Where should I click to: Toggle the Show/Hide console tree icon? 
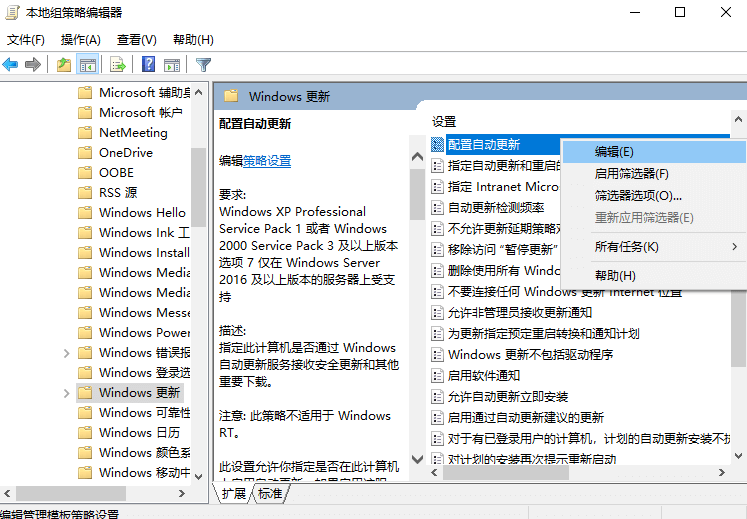pos(88,64)
